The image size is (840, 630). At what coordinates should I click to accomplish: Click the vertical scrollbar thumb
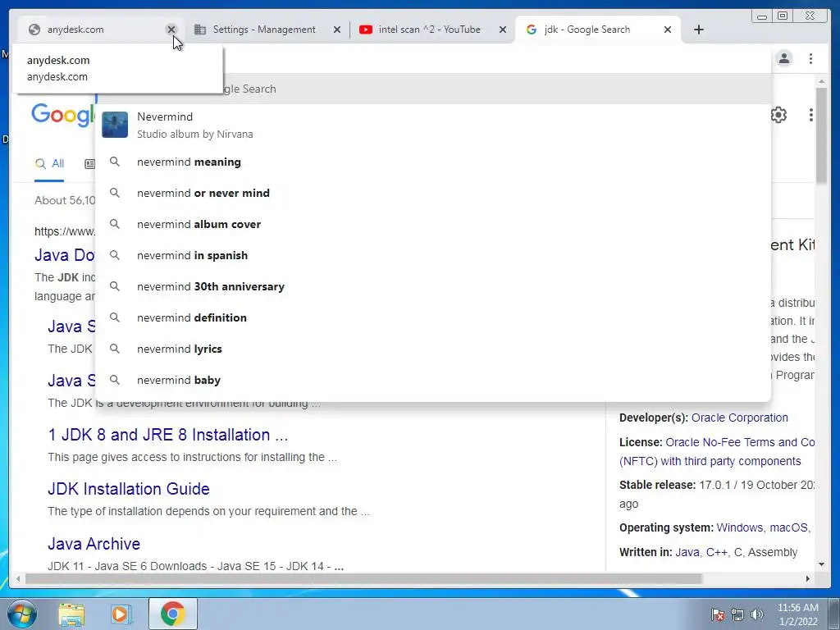(x=822, y=135)
